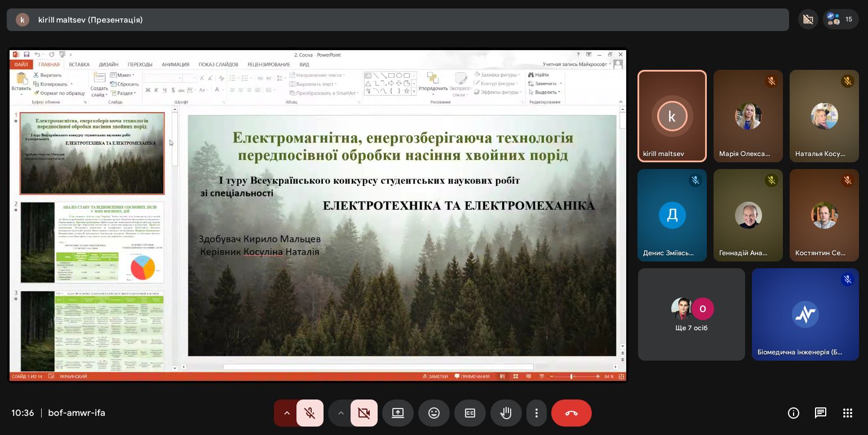Expand video settings chevron beside camera
Image resolution: width=868 pixels, height=435 pixels.
340,413
